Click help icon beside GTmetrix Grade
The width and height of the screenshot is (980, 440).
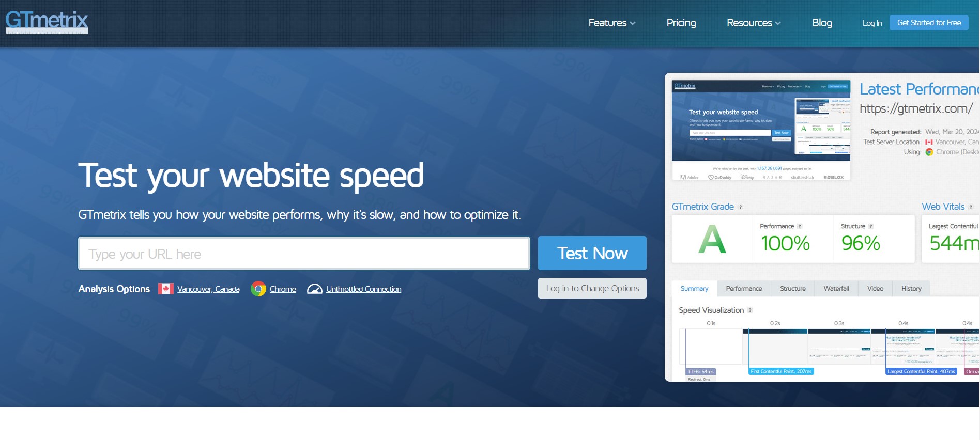point(740,207)
